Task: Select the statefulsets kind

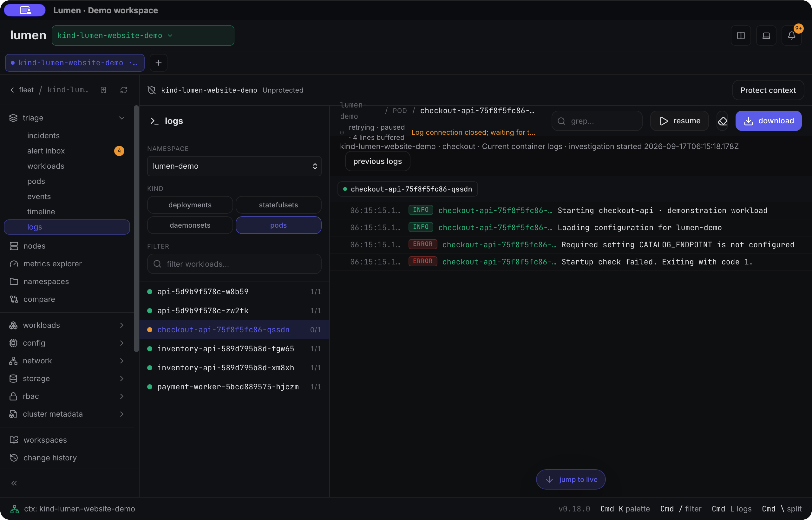Action: click(x=278, y=205)
